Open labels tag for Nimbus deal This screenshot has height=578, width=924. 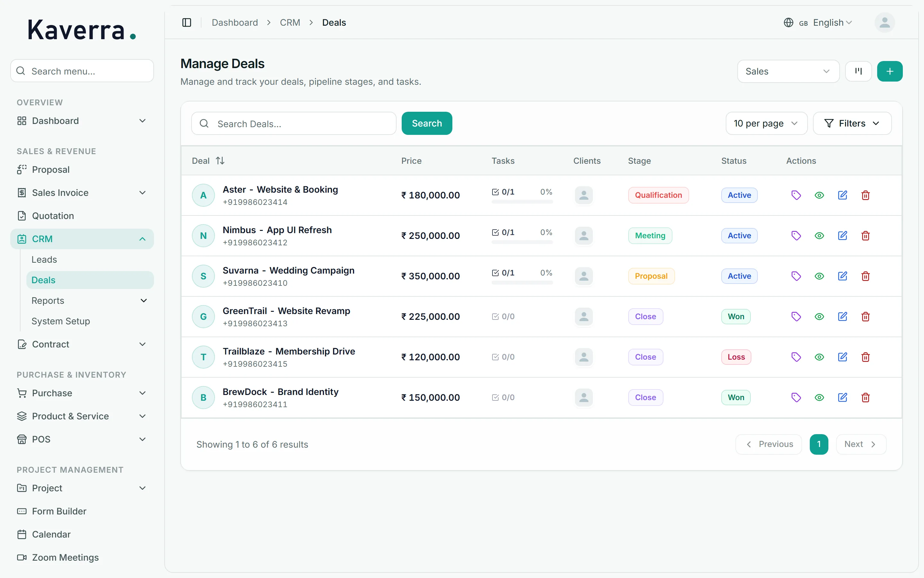[796, 235]
